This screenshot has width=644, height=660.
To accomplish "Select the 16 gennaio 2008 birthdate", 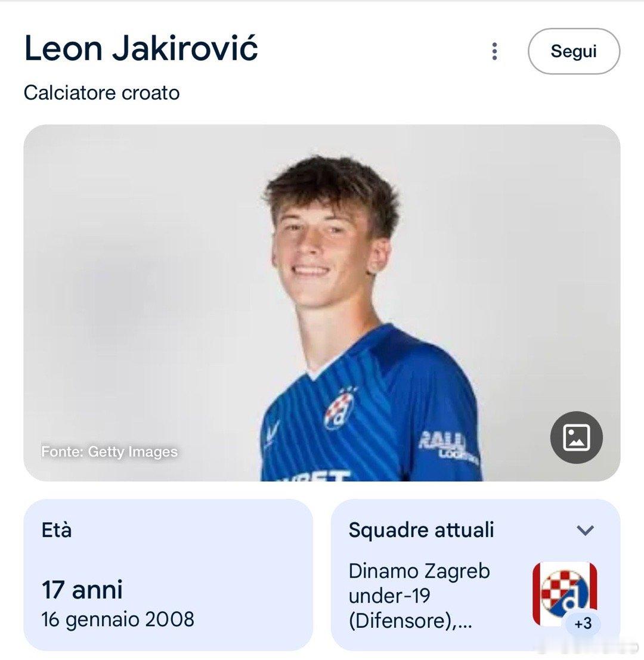I will coord(118,619).
